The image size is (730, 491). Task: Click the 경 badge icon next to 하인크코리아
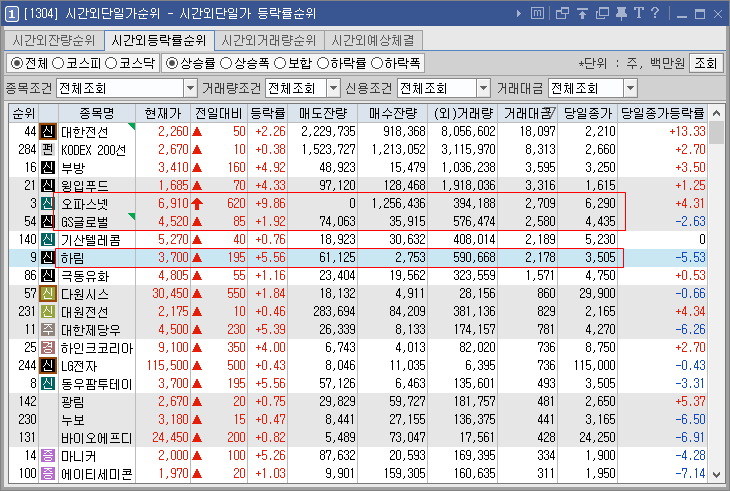[48, 348]
